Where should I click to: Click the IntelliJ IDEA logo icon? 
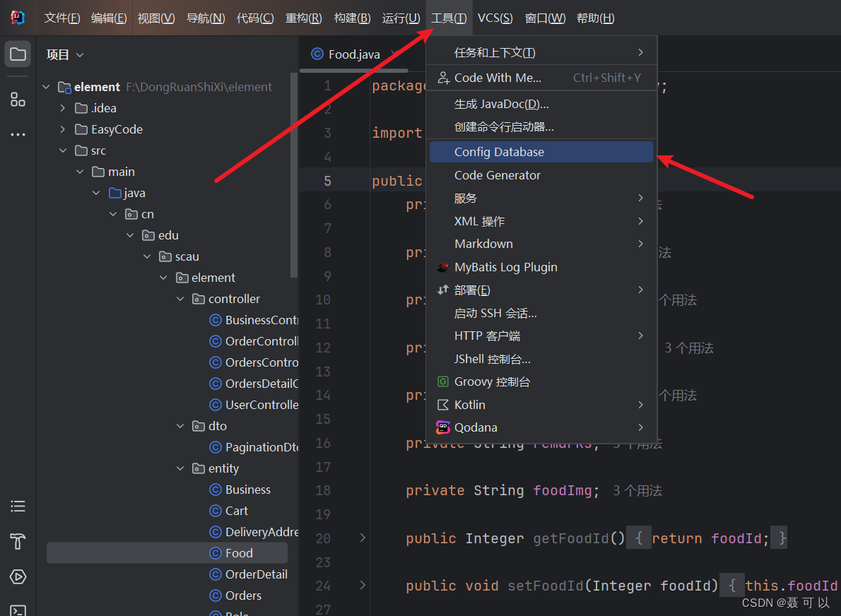pyautogui.click(x=18, y=18)
